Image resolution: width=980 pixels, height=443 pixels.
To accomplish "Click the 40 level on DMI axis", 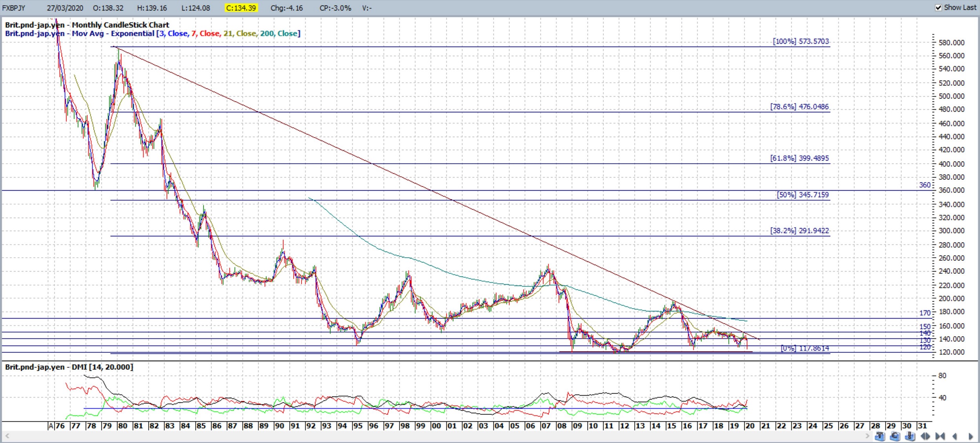I will pos(942,398).
